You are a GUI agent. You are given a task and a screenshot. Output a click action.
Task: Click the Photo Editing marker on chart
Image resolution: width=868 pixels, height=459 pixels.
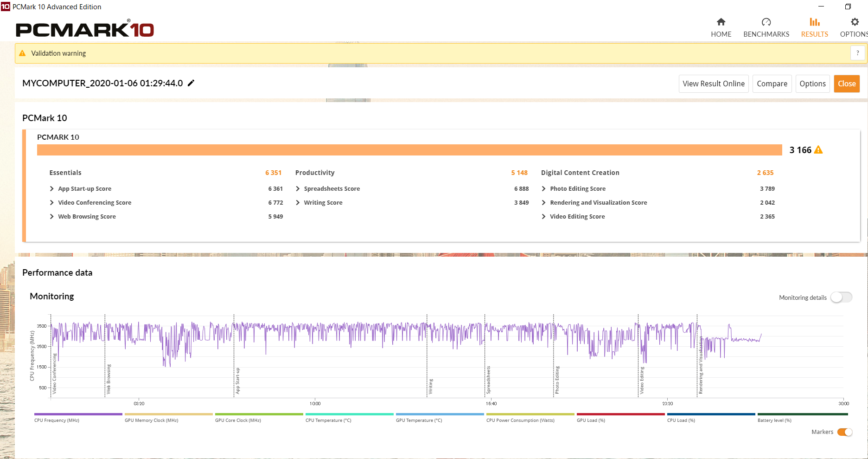point(557,380)
